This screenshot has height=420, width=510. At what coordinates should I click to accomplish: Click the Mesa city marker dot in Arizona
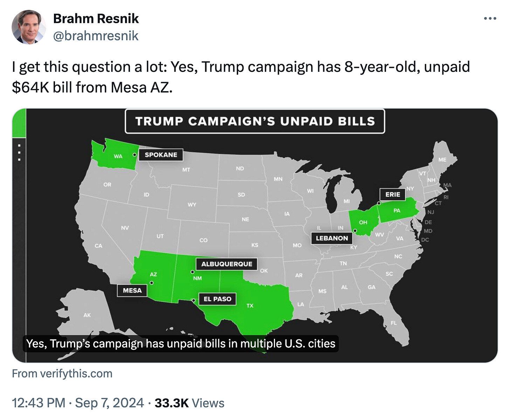coord(152,283)
